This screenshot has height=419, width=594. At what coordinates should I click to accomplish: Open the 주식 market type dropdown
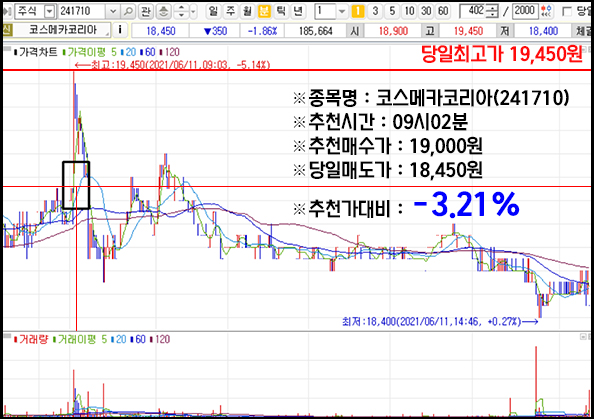click(x=49, y=11)
